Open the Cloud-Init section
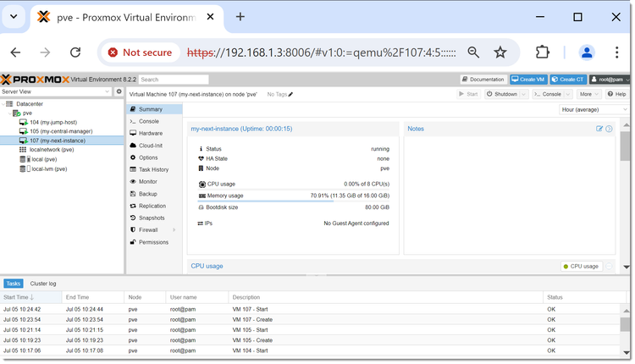The image size is (635, 364). pyautogui.click(x=154, y=146)
